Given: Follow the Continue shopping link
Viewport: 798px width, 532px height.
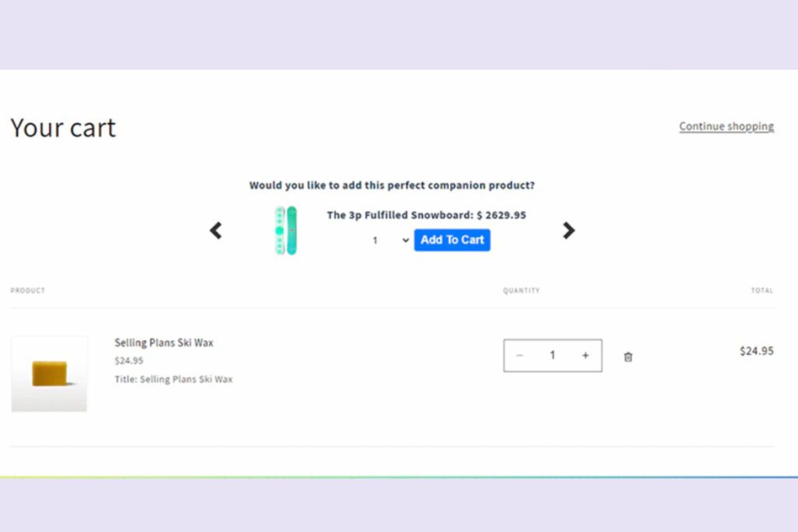Looking at the screenshot, I should coord(726,126).
